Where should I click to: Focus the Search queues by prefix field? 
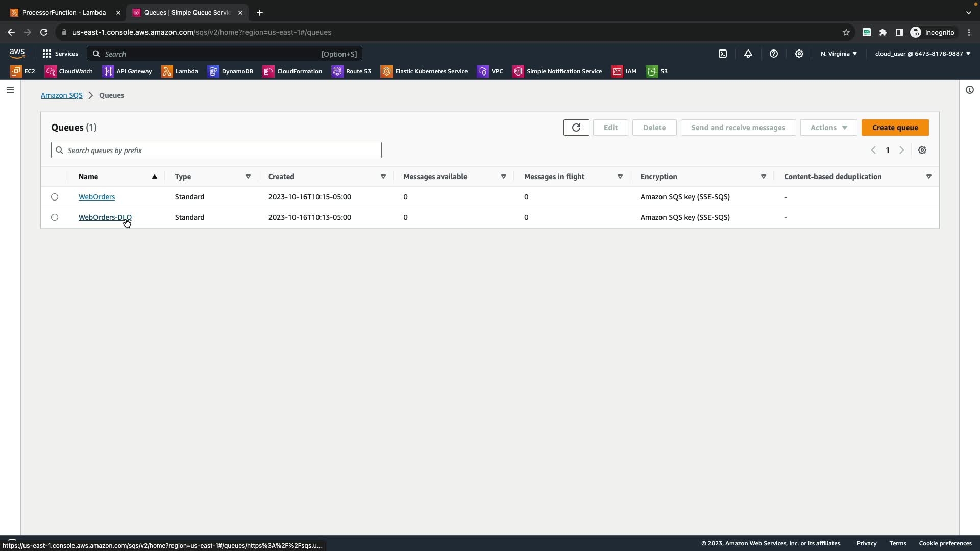pos(222,150)
